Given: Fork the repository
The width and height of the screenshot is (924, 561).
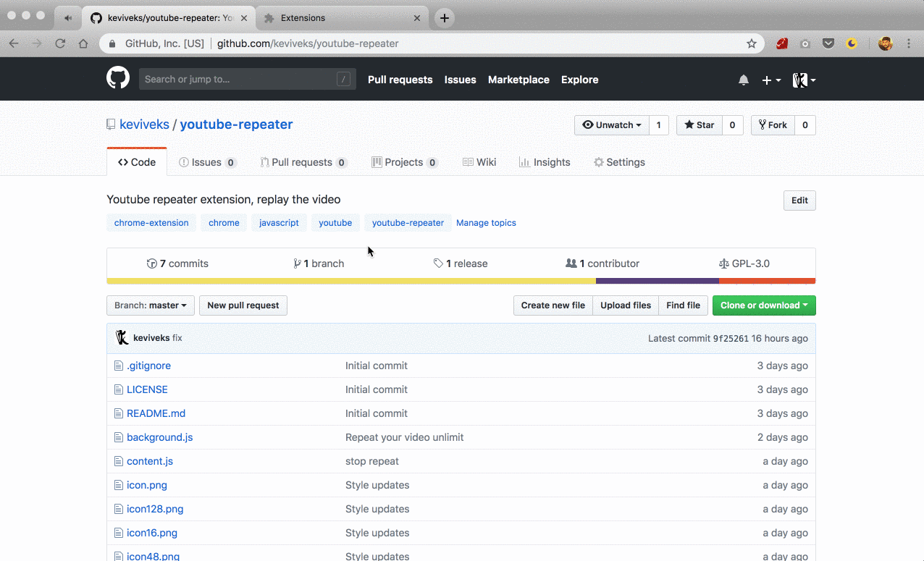Looking at the screenshot, I should click(773, 125).
